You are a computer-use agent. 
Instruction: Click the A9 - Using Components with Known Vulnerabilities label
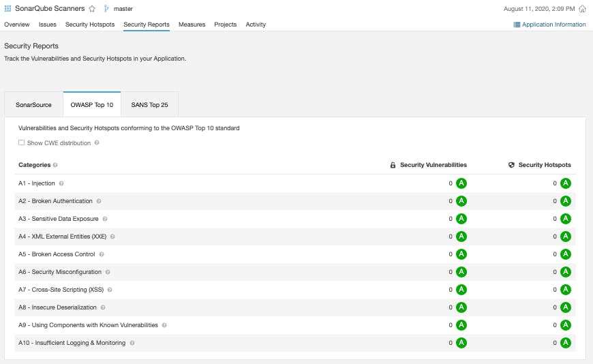click(88, 325)
